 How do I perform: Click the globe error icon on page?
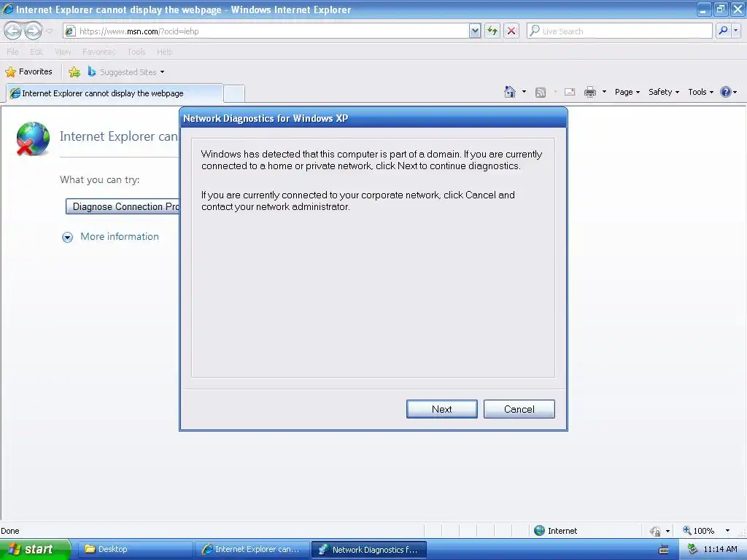(x=32, y=139)
